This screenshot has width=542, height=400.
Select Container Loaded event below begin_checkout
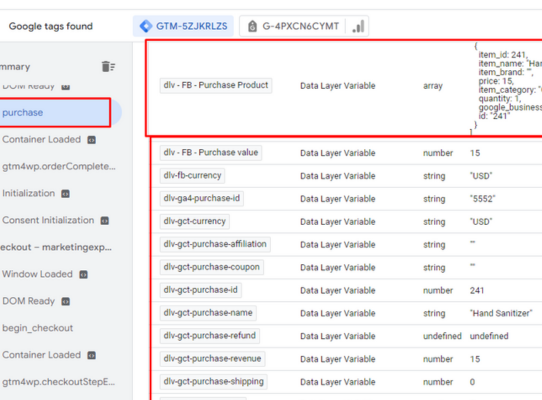click(x=41, y=355)
